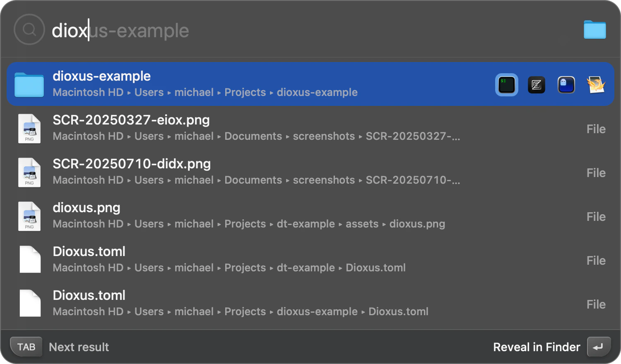Click the Reveal in Finder label
Screen dimensions: 621x364
[x=537, y=347]
